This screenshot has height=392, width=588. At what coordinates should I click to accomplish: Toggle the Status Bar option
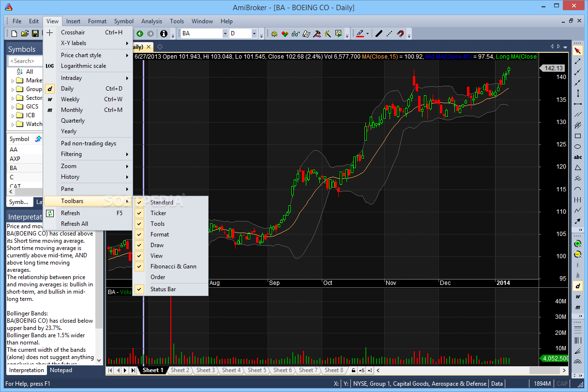coord(170,289)
